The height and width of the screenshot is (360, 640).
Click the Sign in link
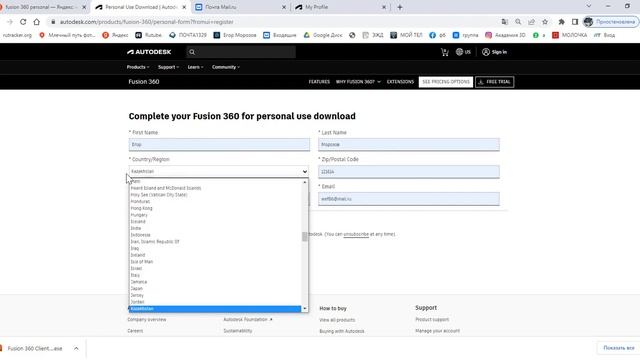tap(494, 52)
